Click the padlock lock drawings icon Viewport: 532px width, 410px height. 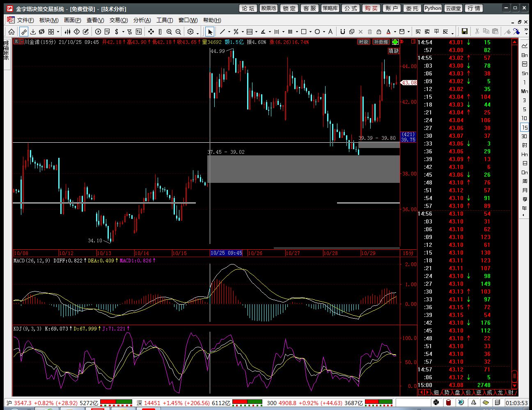[379, 32]
